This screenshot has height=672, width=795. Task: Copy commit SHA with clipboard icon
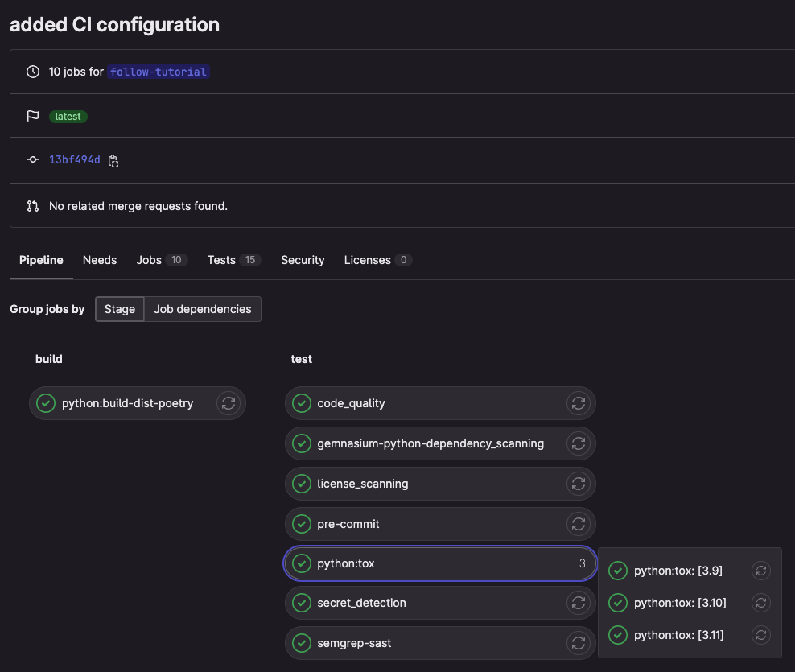click(x=113, y=160)
